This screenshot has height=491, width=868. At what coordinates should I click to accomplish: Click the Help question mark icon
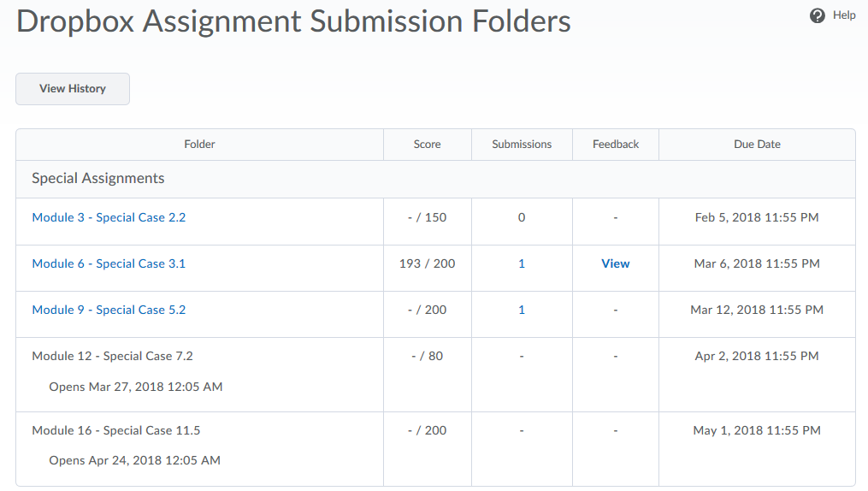[x=818, y=15]
